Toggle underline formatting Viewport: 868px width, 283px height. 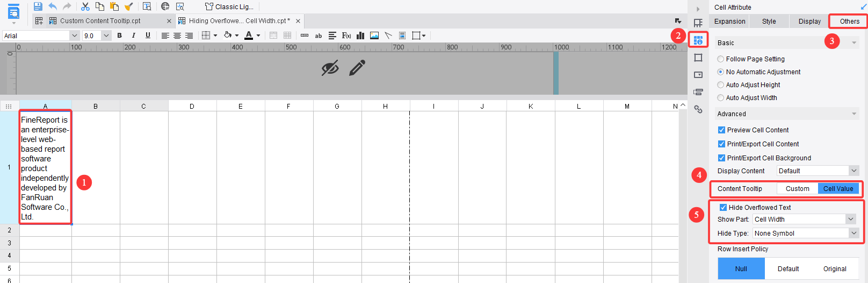click(148, 36)
